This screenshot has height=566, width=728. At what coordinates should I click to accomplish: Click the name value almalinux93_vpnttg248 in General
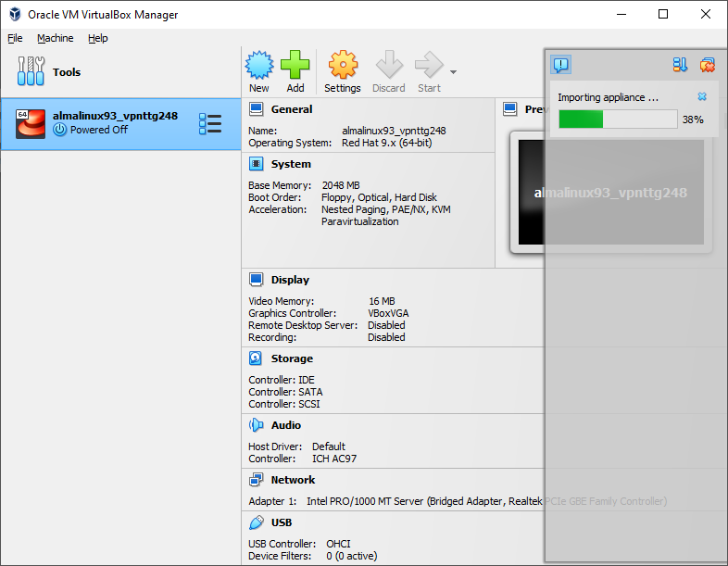click(394, 131)
